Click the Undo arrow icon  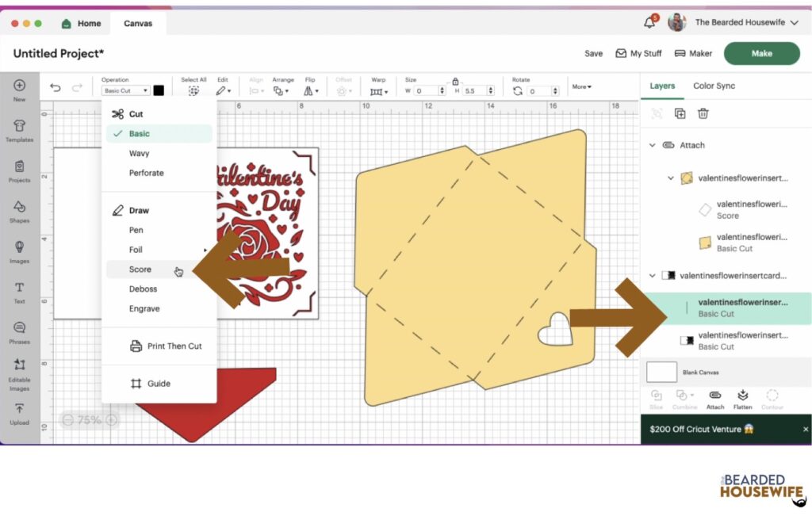click(x=55, y=88)
